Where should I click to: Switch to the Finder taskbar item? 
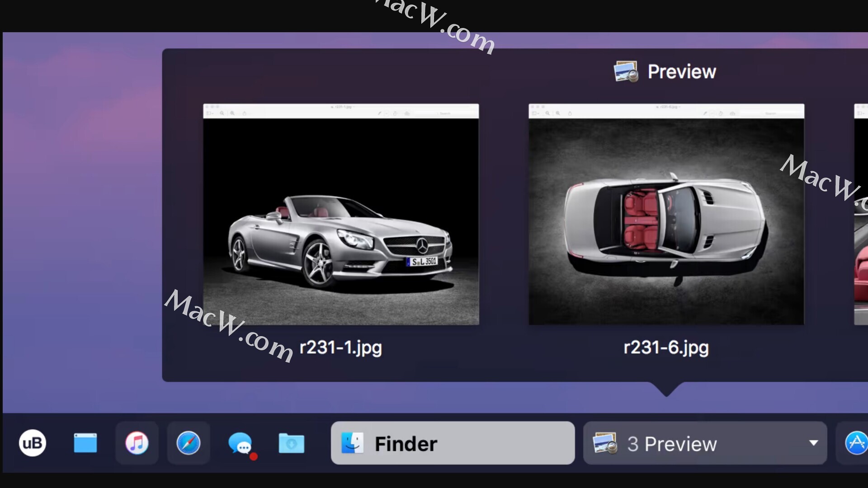coord(453,443)
